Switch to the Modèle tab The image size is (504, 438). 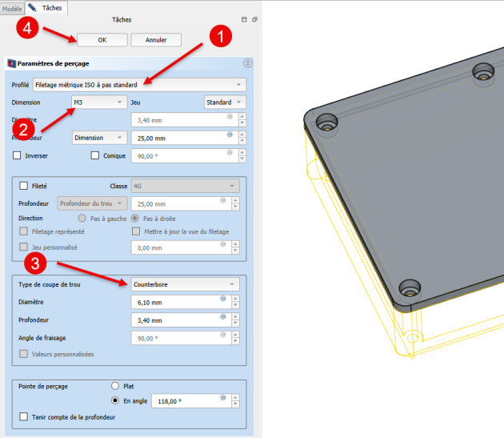pos(12,6)
